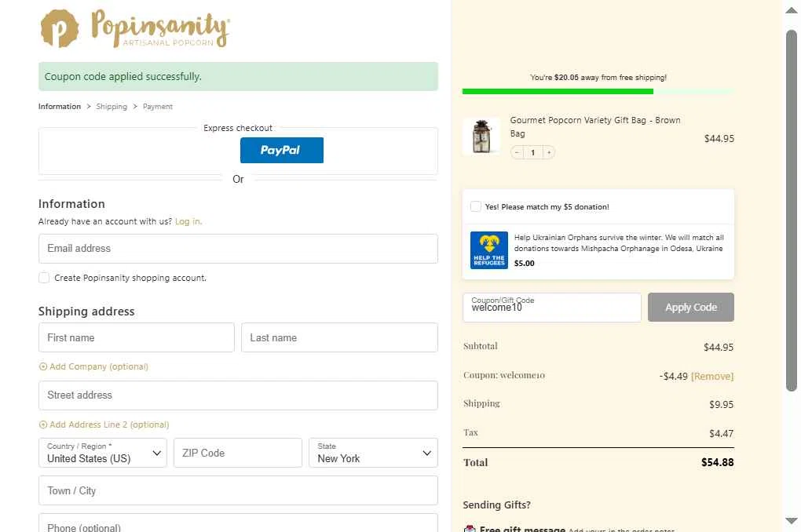This screenshot has height=532, width=801.
Task: Click the scrollbar up arrow
Action: tap(792, 10)
